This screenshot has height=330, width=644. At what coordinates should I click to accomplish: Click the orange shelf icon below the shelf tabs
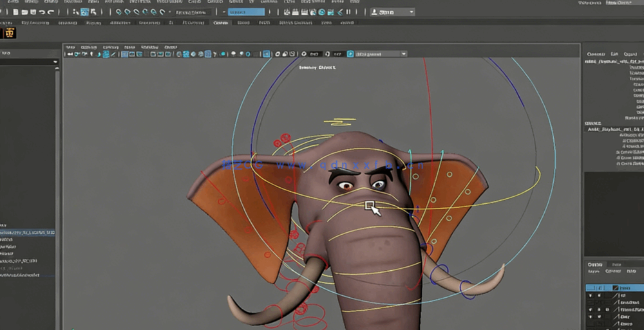[x=10, y=33]
